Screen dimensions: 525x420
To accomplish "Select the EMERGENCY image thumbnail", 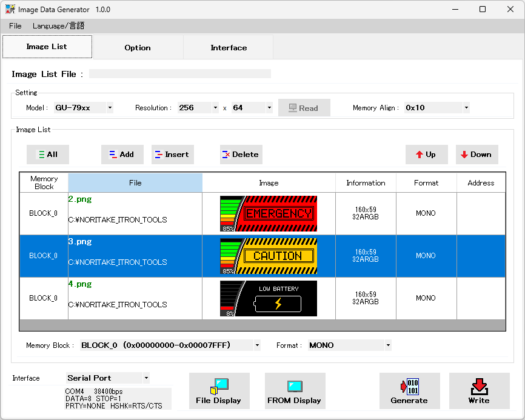I will [x=269, y=213].
